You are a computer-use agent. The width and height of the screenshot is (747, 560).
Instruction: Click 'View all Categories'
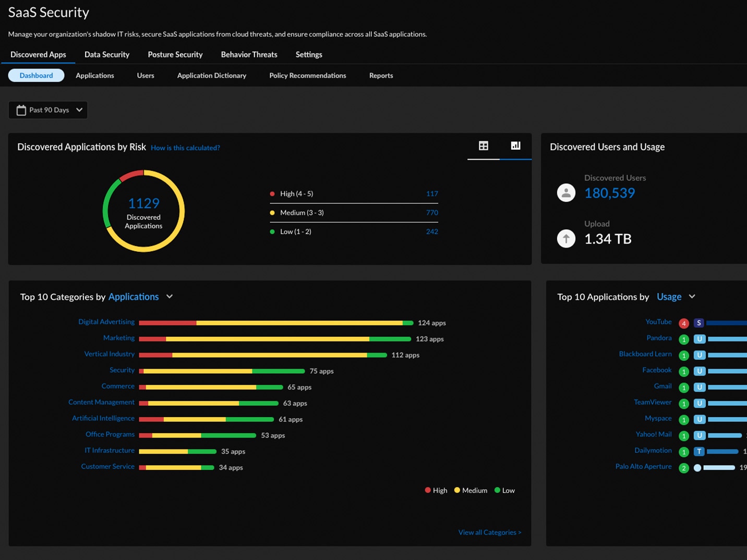pyautogui.click(x=489, y=532)
